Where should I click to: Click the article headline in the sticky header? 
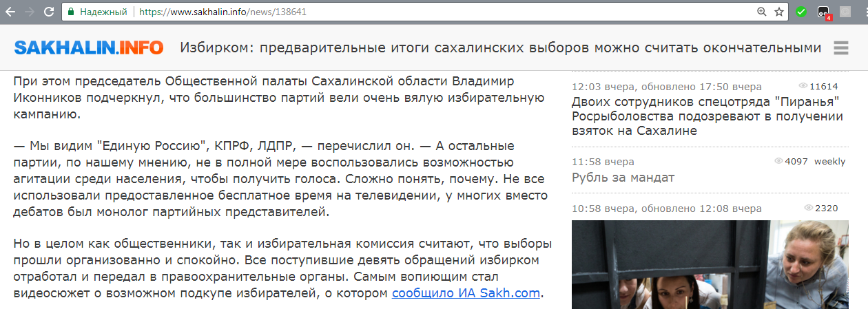click(500, 47)
